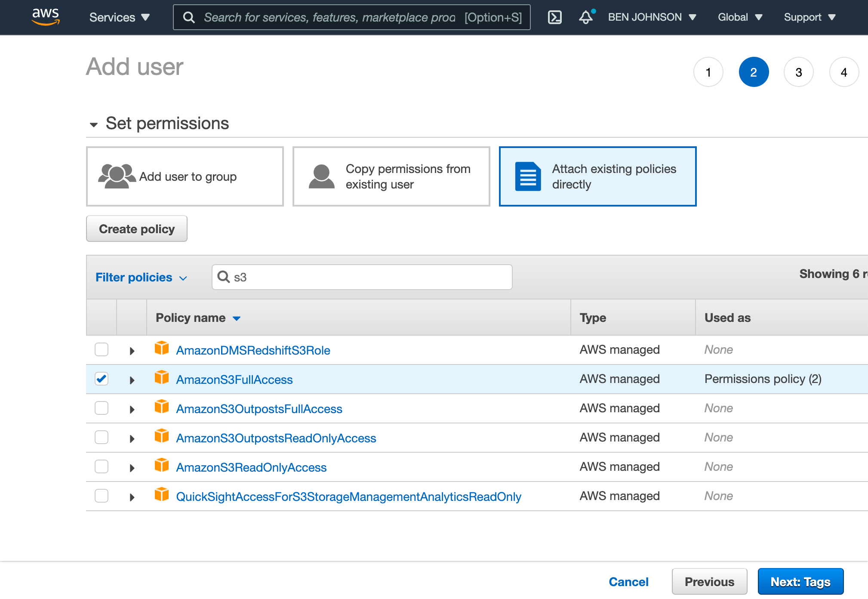Uncheck the AmazonS3FullAccess policy
868x599 pixels.
coord(101,379)
